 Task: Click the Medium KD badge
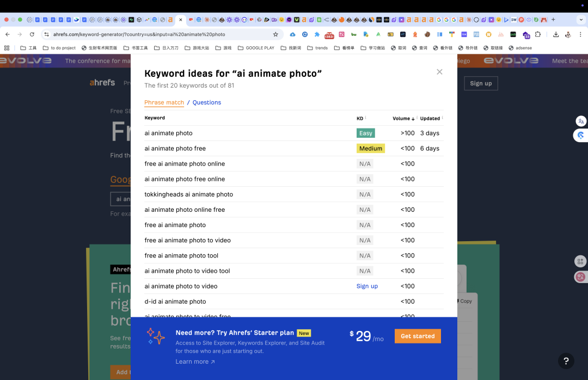(x=371, y=149)
